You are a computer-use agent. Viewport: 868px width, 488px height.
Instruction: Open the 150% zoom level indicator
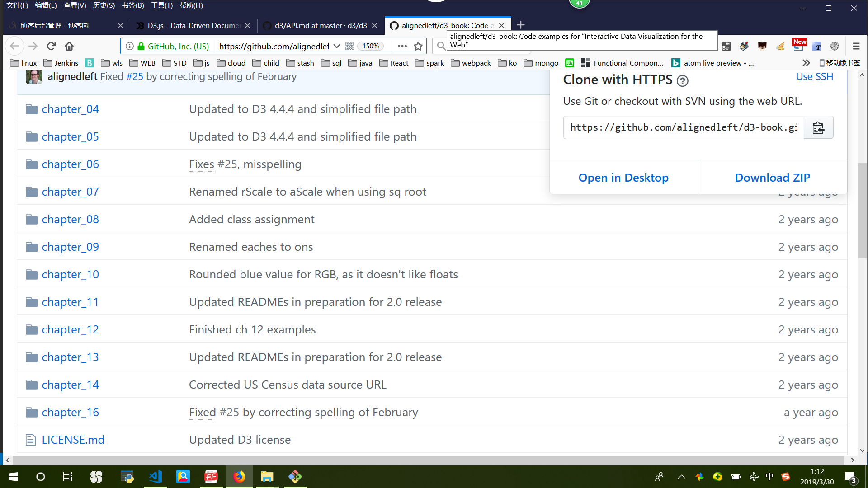coord(370,46)
